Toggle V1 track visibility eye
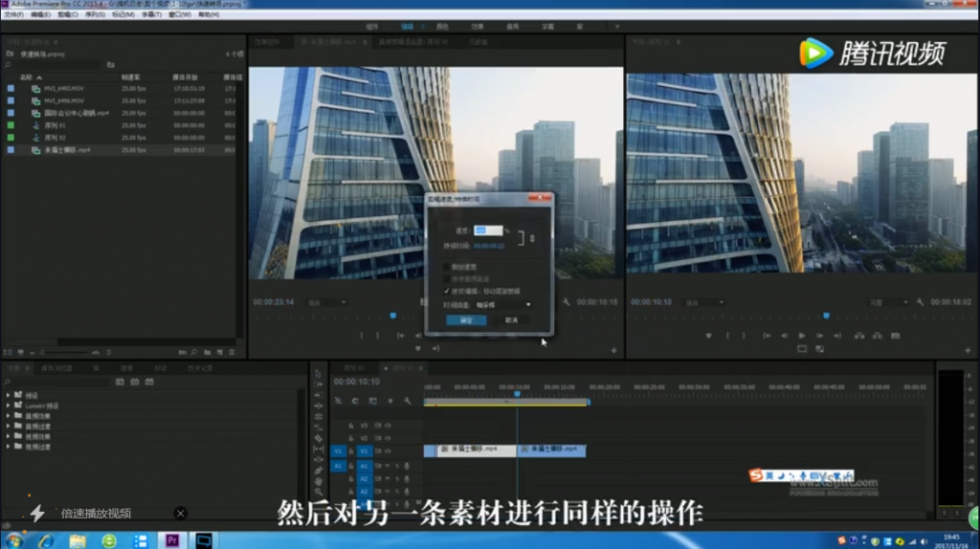Screen dimensions: 980x549 388,450
